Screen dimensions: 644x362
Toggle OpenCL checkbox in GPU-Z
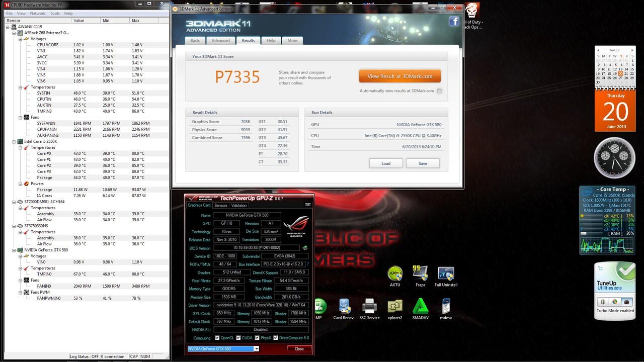click(x=217, y=338)
